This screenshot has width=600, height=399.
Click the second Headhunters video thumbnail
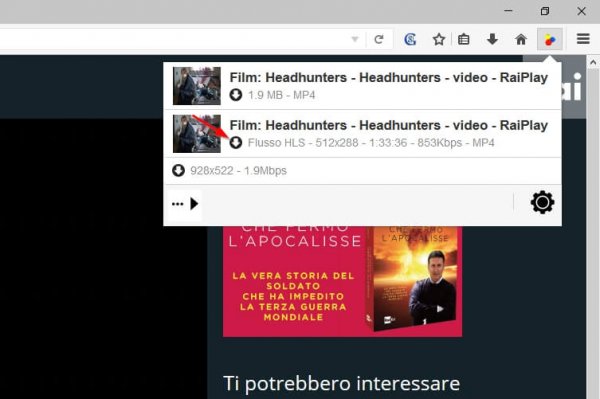coord(197,134)
